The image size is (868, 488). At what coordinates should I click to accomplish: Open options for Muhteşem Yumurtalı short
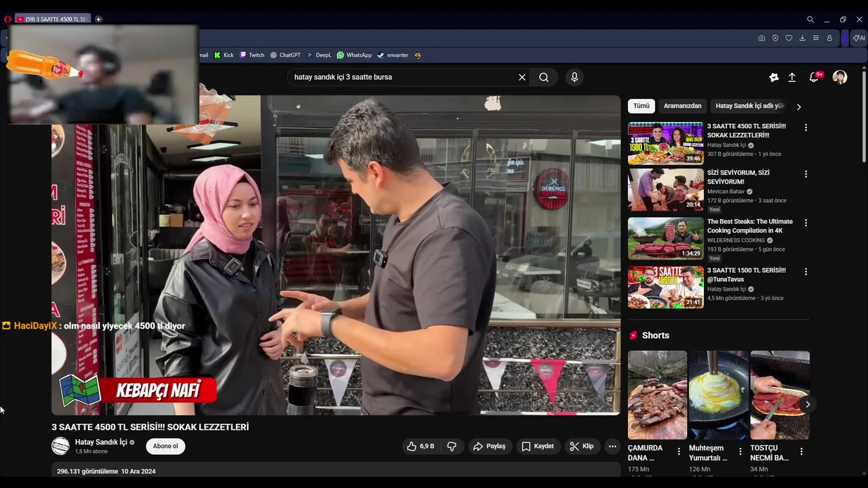coord(740,451)
